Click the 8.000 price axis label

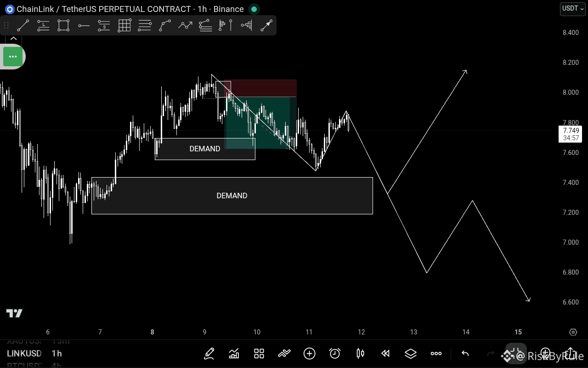coord(571,92)
